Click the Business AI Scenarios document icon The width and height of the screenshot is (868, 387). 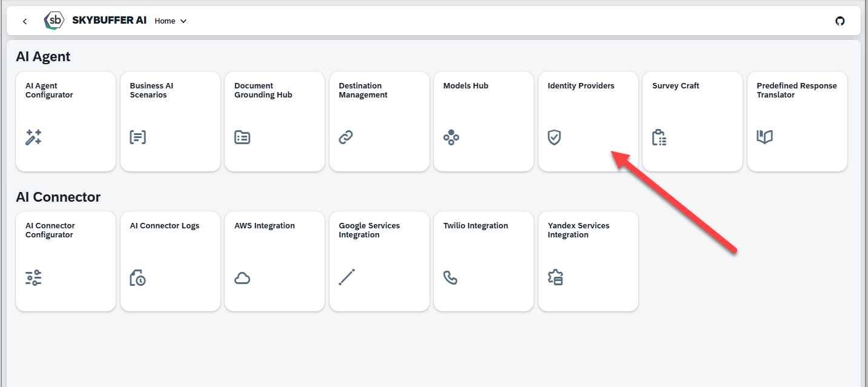(138, 137)
